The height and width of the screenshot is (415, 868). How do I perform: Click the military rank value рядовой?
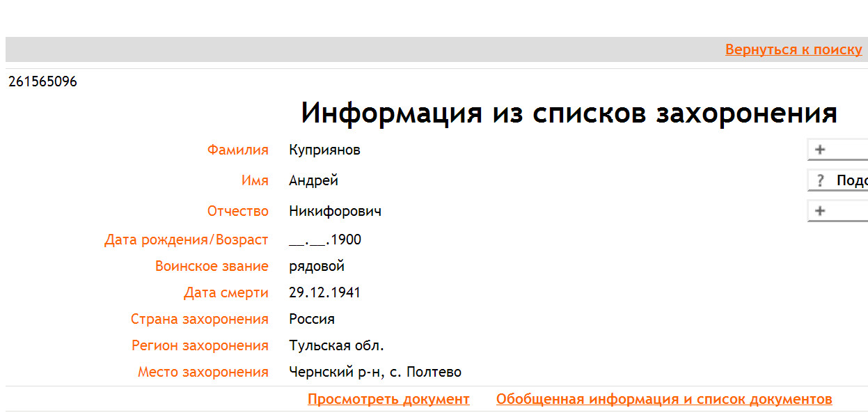[317, 267]
